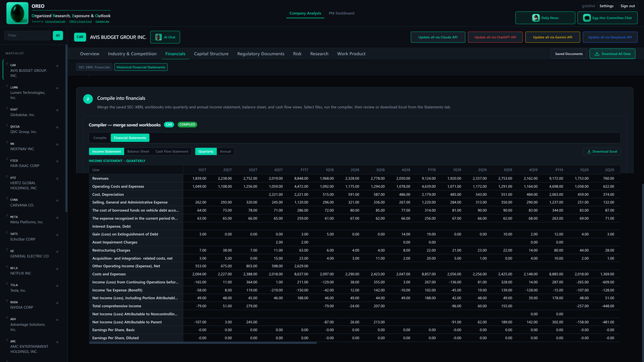Open Saved Documents
This screenshot has height=362, width=644.
(x=569, y=54)
